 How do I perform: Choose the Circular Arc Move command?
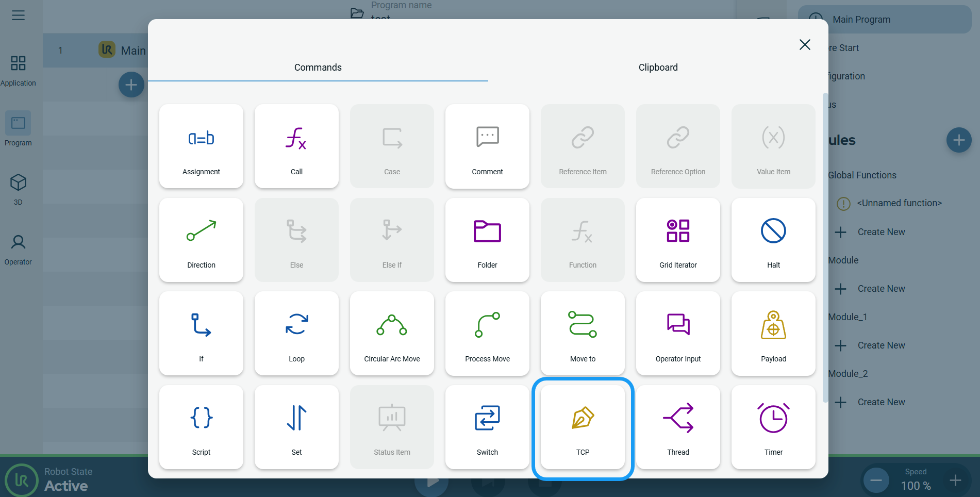point(392,334)
